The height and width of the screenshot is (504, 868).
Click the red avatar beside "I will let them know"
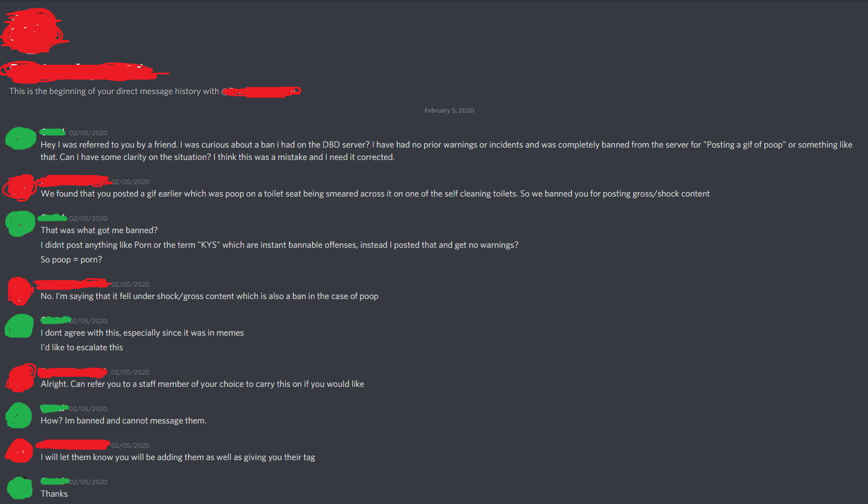19,451
